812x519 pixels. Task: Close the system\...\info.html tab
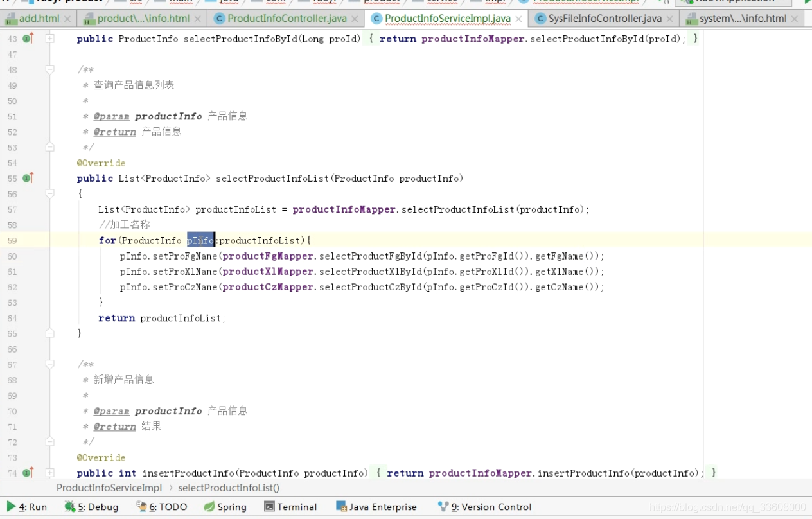tap(795, 19)
